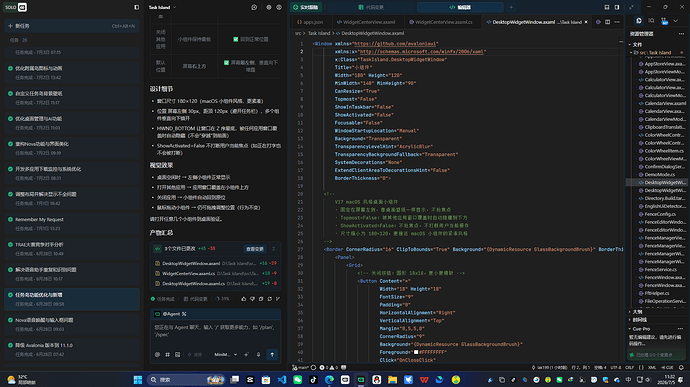Click the regenerate response icon
The height and width of the screenshot is (387, 690).
click(x=270, y=299)
